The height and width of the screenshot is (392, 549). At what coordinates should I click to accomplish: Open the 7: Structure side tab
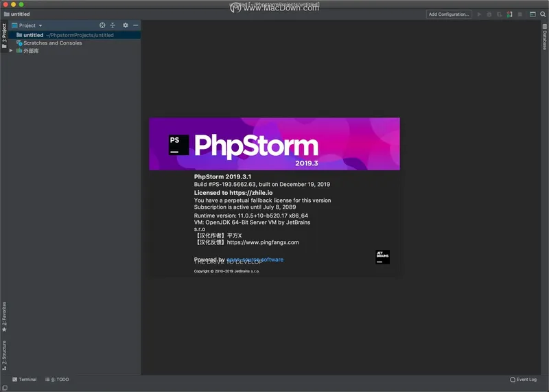(x=4, y=355)
